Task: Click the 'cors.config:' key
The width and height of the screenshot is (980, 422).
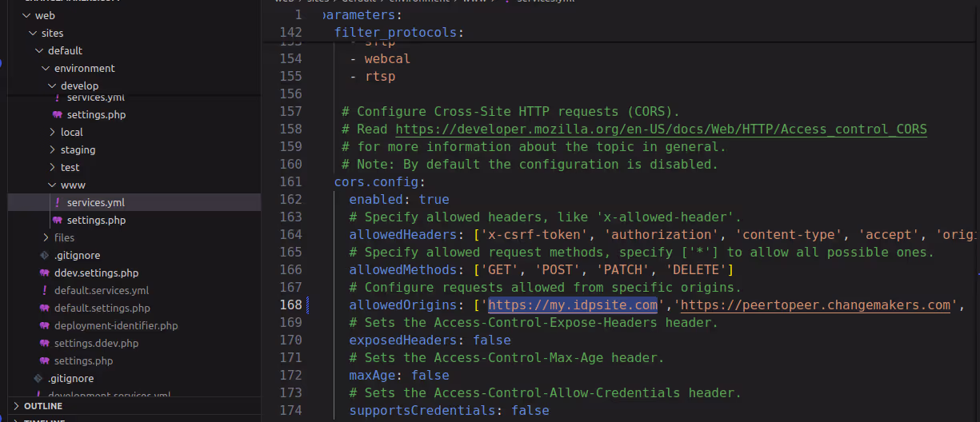Action: [x=380, y=182]
